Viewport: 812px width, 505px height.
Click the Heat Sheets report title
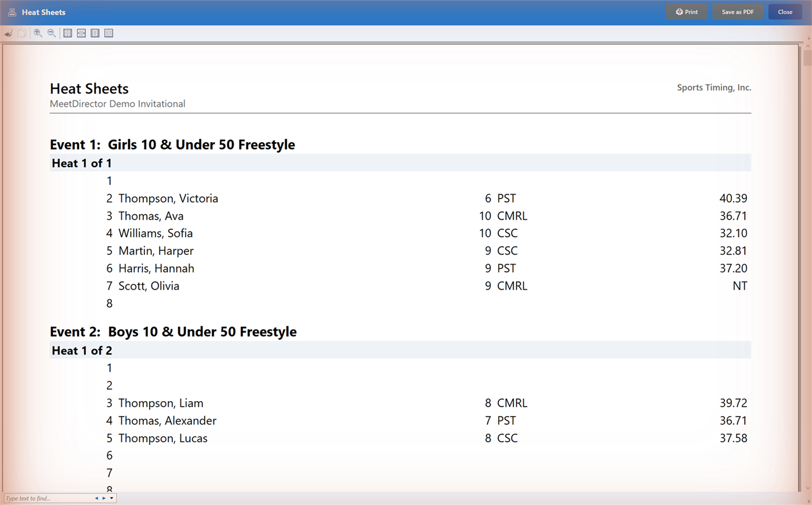[89, 89]
